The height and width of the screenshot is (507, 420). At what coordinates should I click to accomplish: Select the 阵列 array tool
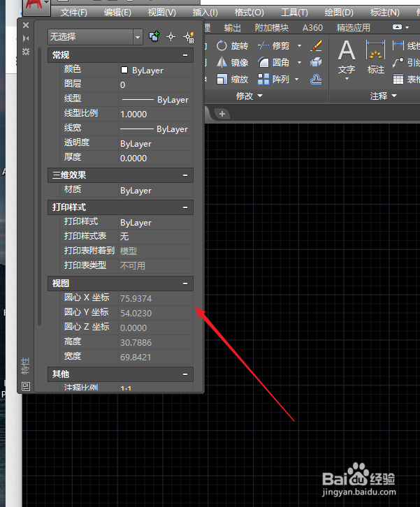[274, 79]
